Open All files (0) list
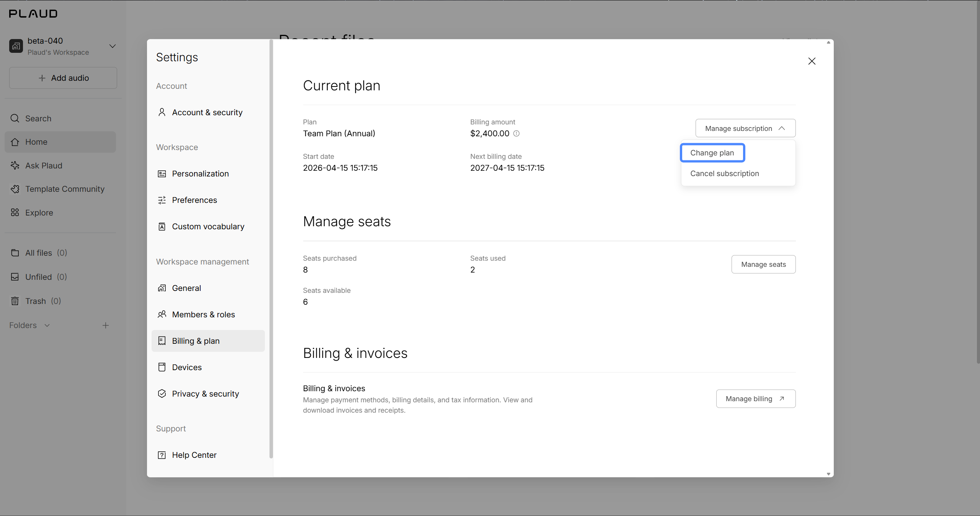Viewport: 980px width, 516px height. (x=60, y=253)
